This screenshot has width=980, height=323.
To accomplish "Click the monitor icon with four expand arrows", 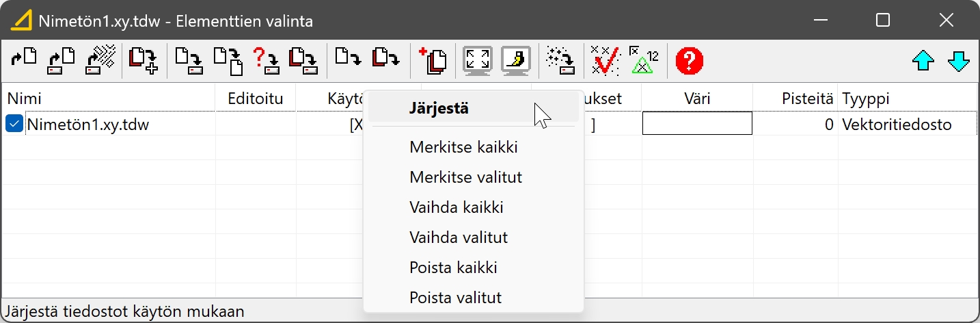I will coord(478,60).
